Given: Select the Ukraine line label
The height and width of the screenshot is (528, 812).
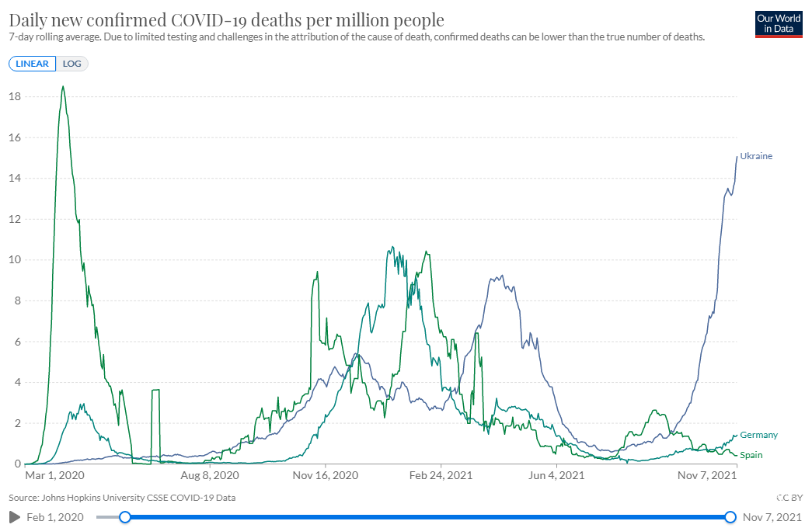Looking at the screenshot, I should [x=756, y=156].
